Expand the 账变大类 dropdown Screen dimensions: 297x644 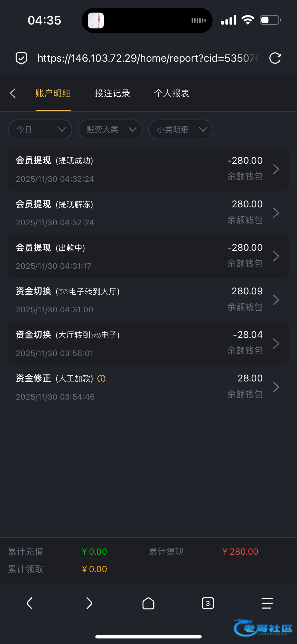pos(110,130)
